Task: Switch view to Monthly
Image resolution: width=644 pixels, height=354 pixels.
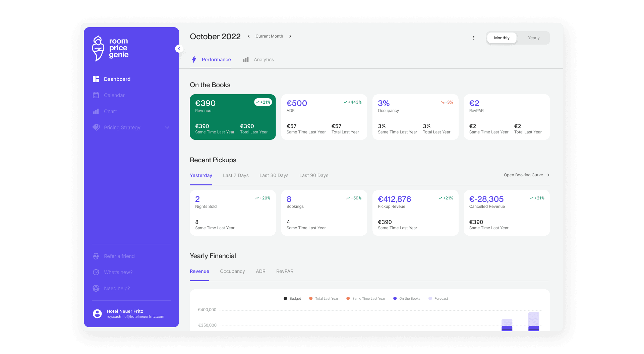Action: coord(502,38)
